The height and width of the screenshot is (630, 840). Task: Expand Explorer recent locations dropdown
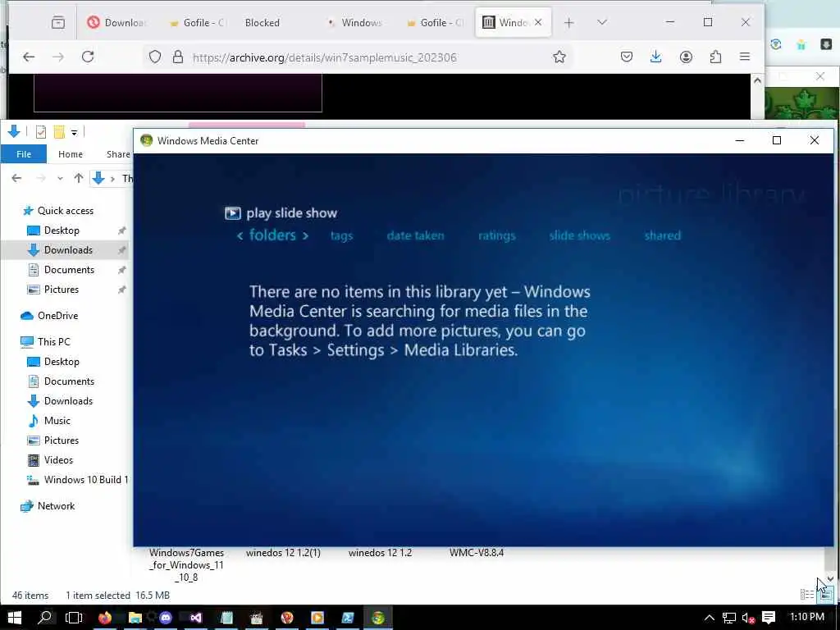click(60, 178)
